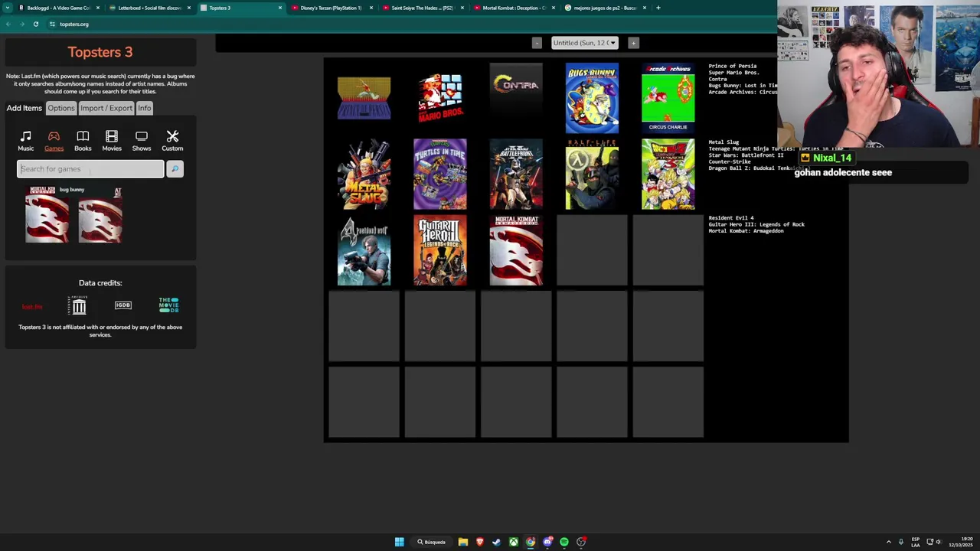The image size is (980, 551).
Task: Select the Prince of Persia cover
Action: [x=364, y=98]
